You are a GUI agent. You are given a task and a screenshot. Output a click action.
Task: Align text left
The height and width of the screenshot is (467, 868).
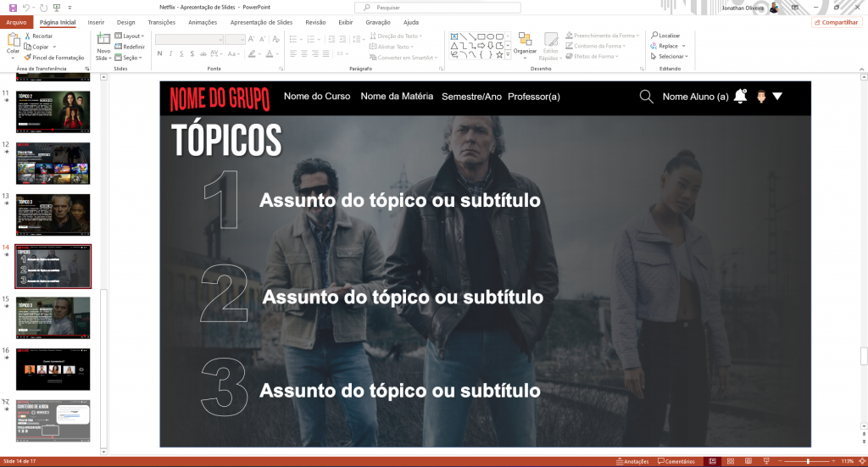pyautogui.click(x=293, y=53)
